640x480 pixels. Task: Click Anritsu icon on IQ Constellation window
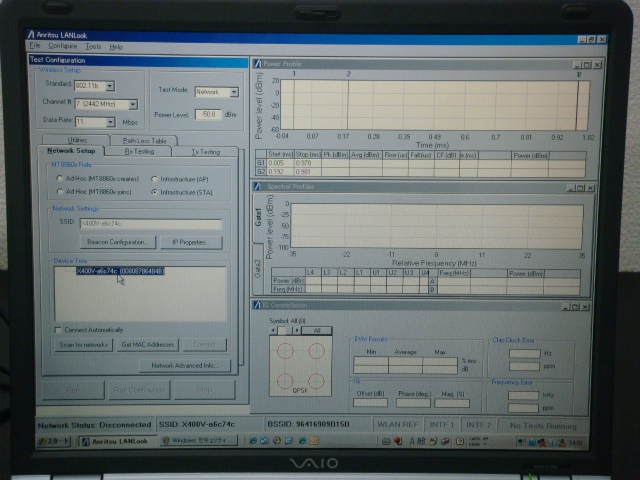pyautogui.click(x=257, y=304)
